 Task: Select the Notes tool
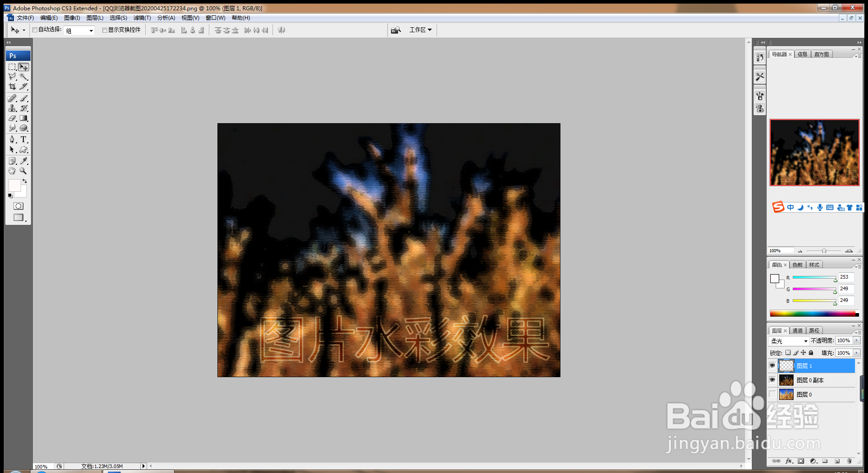click(13, 161)
